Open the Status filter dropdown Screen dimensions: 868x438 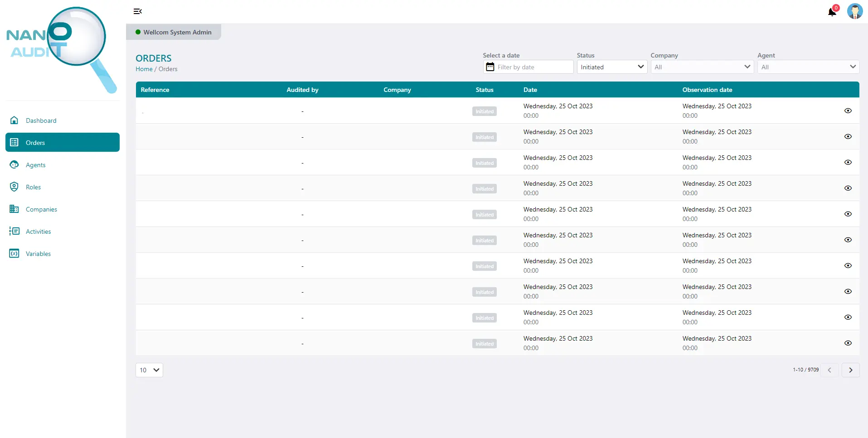click(x=611, y=67)
